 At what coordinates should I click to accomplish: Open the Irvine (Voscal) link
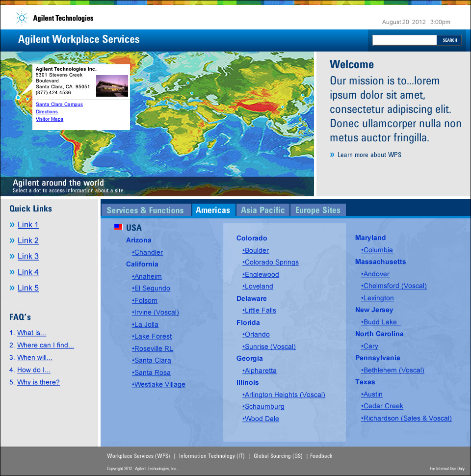(x=156, y=312)
